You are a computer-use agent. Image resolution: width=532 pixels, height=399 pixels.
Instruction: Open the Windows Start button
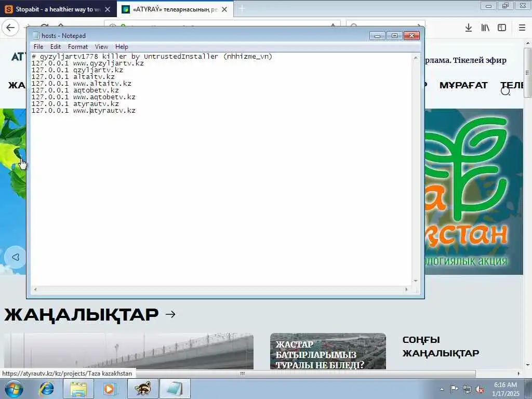(x=14, y=389)
